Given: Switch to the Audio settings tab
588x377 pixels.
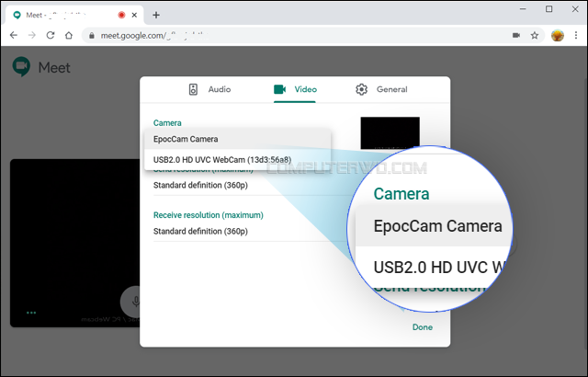Looking at the screenshot, I should [x=209, y=89].
